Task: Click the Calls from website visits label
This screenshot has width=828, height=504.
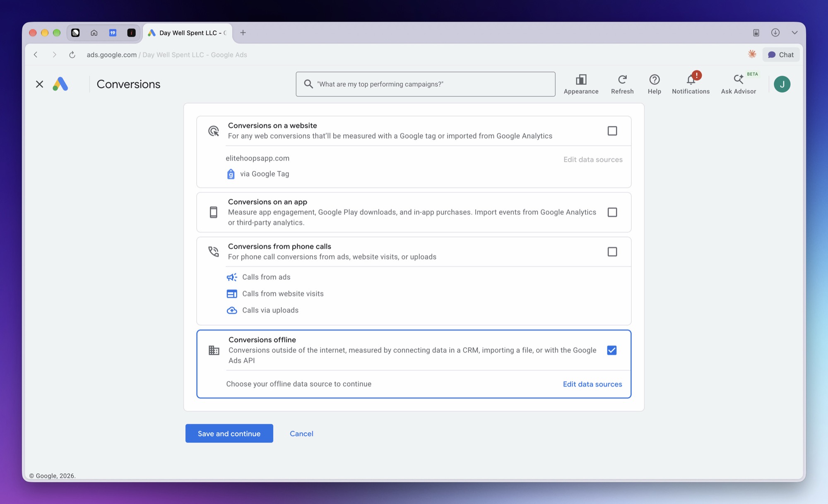Action: point(283,294)
